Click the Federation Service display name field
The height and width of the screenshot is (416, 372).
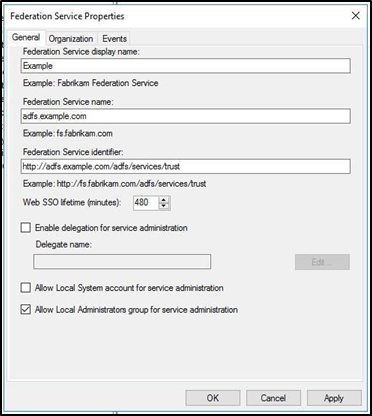186,66
